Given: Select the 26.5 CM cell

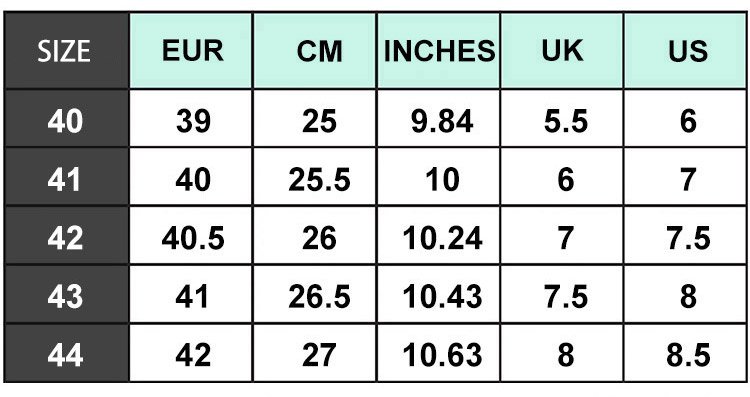Looking at the screenshot, I should (315, 295).
